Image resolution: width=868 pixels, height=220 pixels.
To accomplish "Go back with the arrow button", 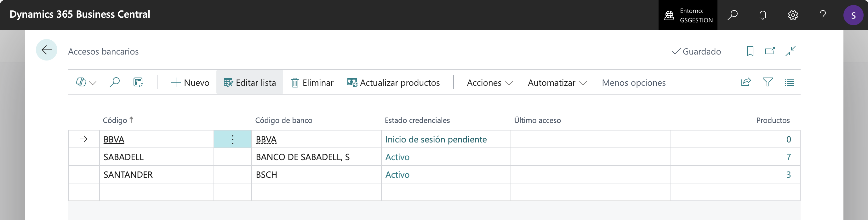I will [x=47, y=50].
